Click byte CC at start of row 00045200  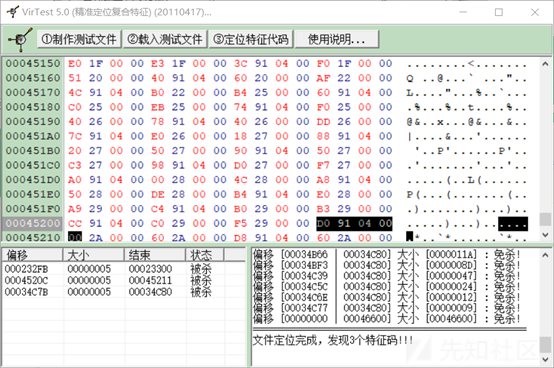[x=75, y=223]
